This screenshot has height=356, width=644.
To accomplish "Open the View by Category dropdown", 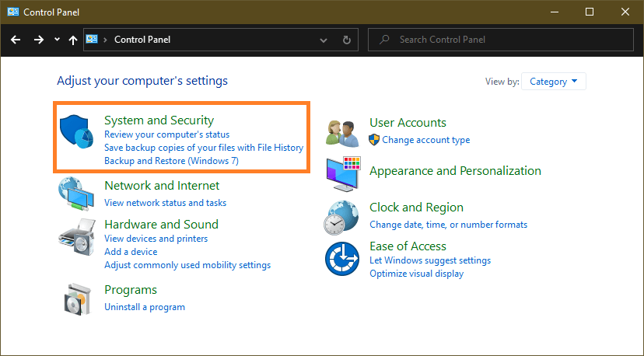I will [x=554, y=82].
